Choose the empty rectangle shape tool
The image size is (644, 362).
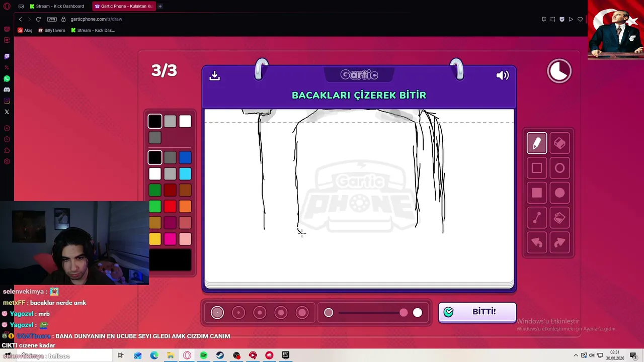537,168
